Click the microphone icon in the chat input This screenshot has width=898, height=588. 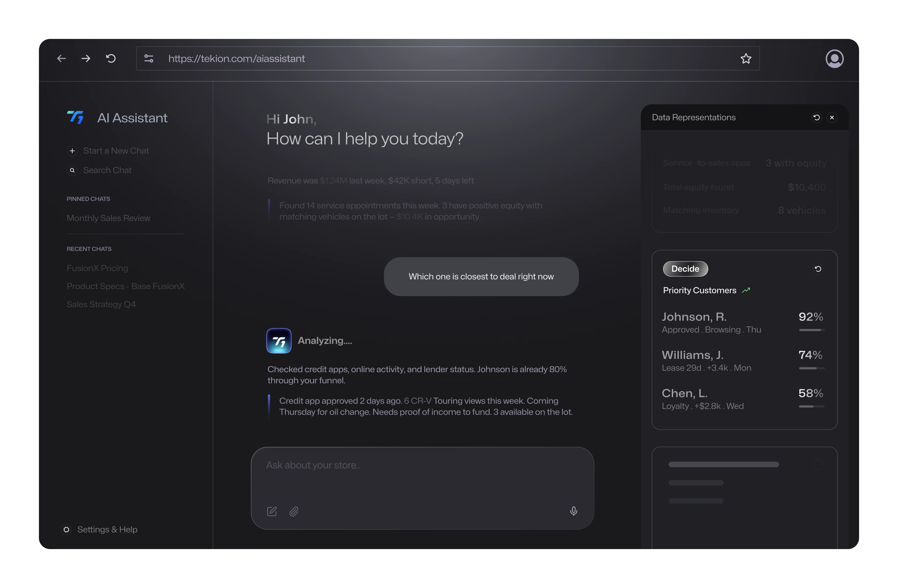[x=573, y=511]
